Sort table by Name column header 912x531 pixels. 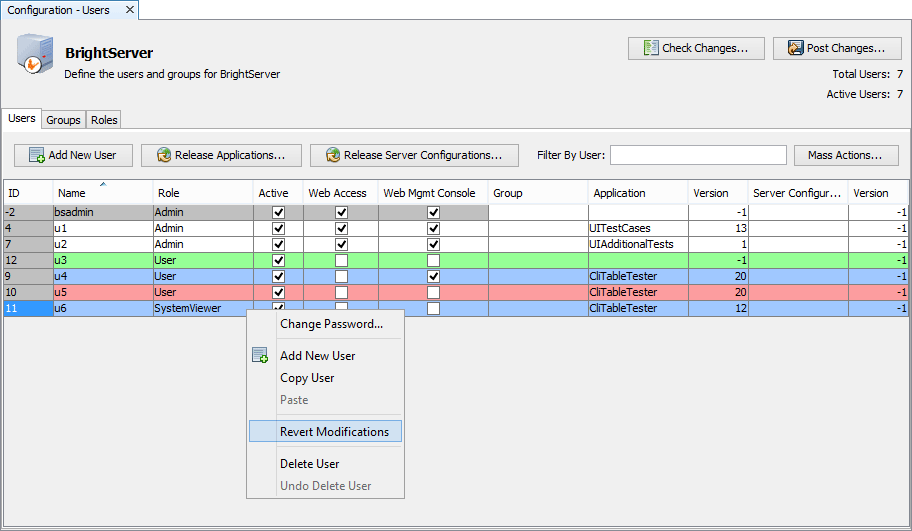[x=102, y=193]
